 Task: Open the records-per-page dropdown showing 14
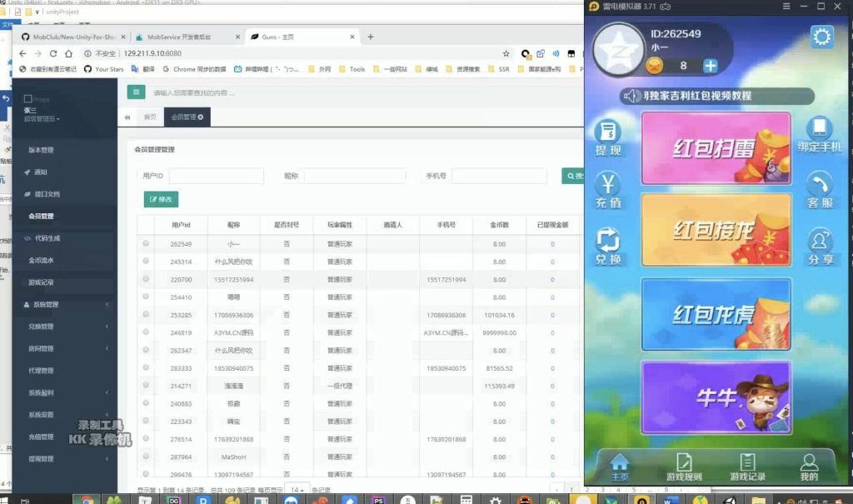click(297, 490)
